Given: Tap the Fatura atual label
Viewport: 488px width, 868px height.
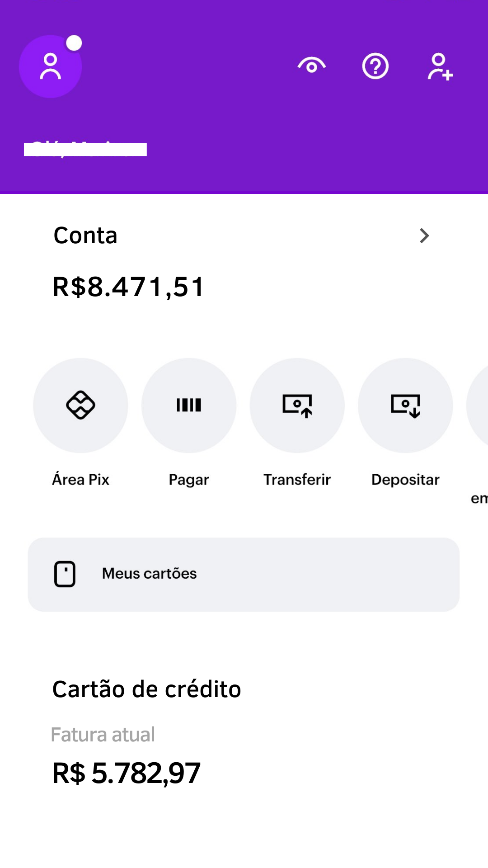Looking at the screenshot, I should pyautogui.click(x=103, y=735).
